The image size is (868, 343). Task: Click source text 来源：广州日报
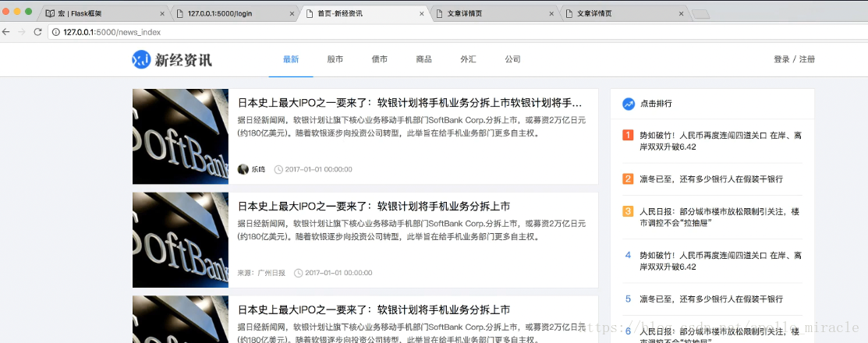[x=261, y=273]
